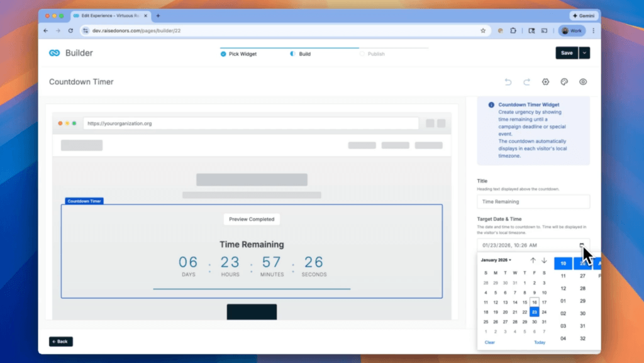The image size is (644, 363).
Task: Select January 7 in calendar
Action: 515,293
